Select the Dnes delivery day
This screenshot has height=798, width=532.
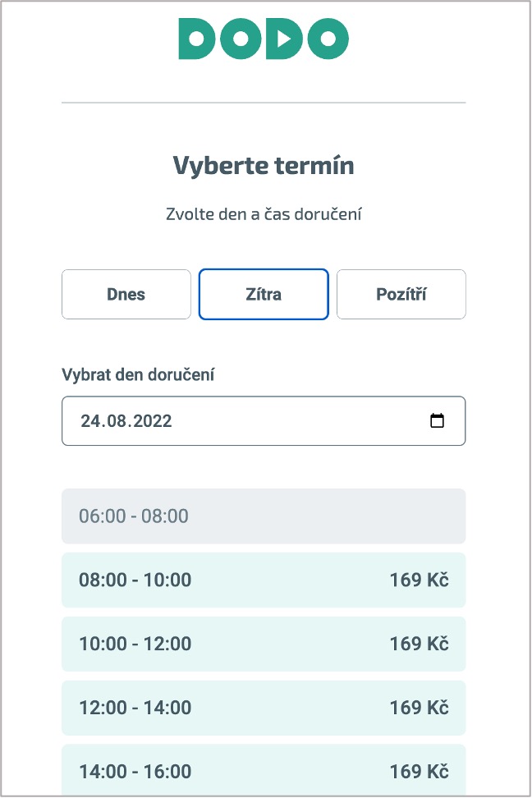click(x=126, y=294)
